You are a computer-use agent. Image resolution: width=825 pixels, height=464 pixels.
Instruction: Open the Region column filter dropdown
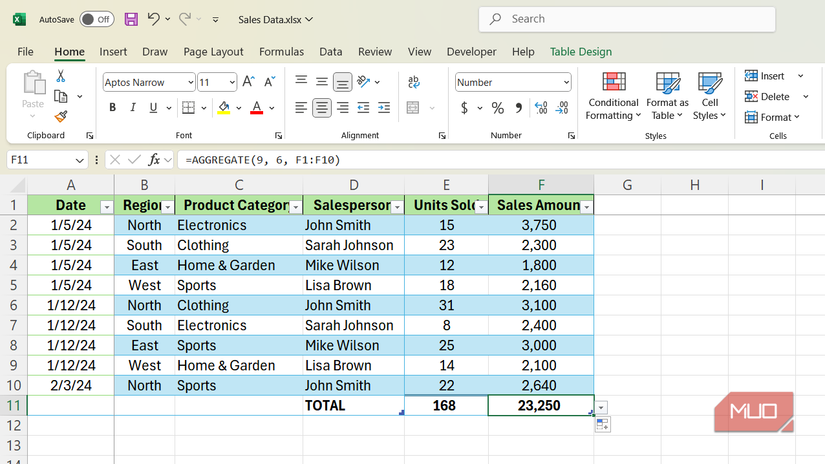[168, 206]
